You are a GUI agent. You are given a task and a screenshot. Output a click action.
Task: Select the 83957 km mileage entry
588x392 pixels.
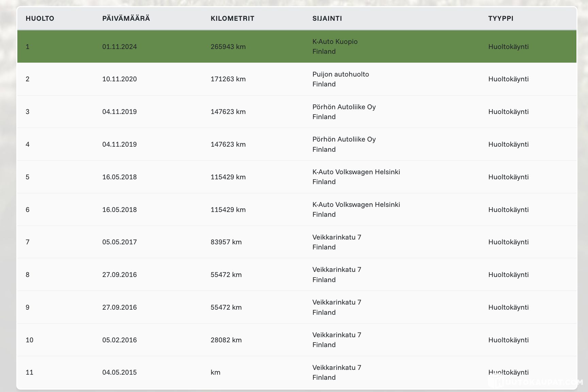click(x=226, y=242)
